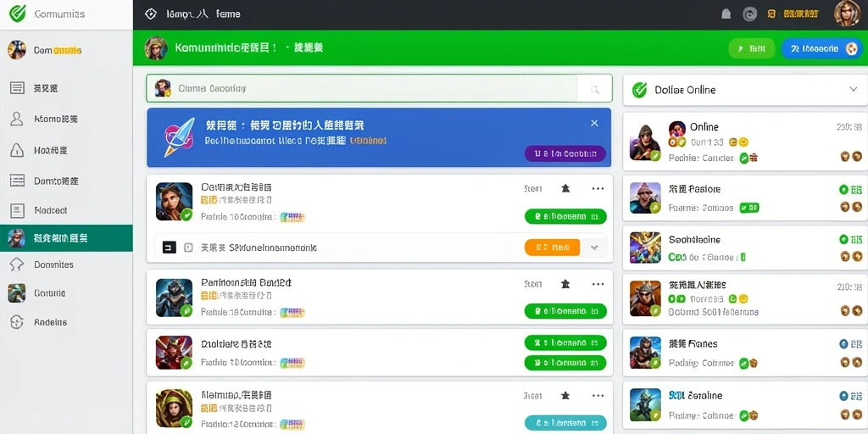Screen dimensions: 868x434
Task: Click the orange button in first card
Action: point(552,248)
